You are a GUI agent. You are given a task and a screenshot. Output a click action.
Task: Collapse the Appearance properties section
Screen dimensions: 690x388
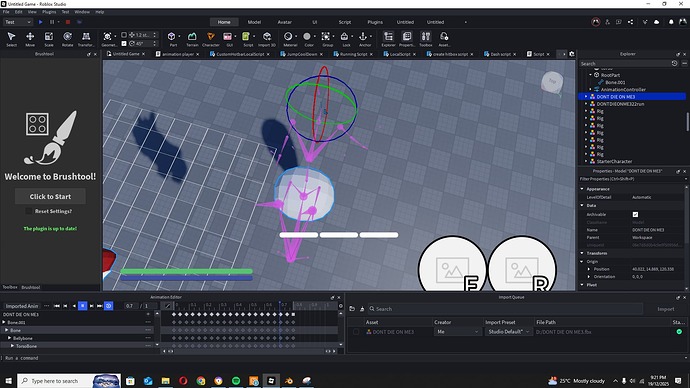pos(582,189)
